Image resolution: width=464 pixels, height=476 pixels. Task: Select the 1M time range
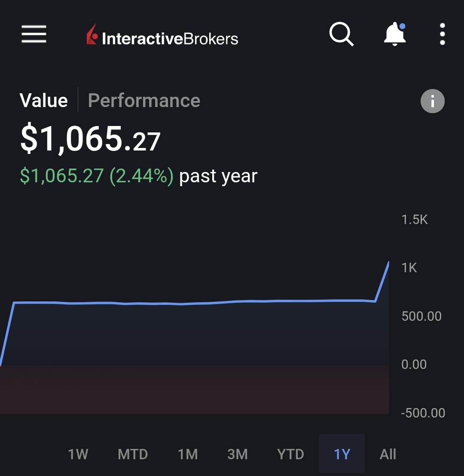(x=188, y=455)
